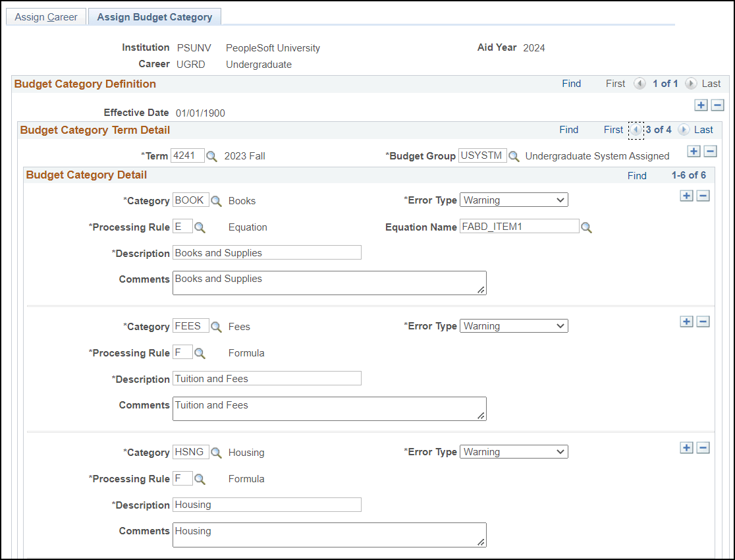Click the next arrow for Budget Category Term Detail

point(685,130)
